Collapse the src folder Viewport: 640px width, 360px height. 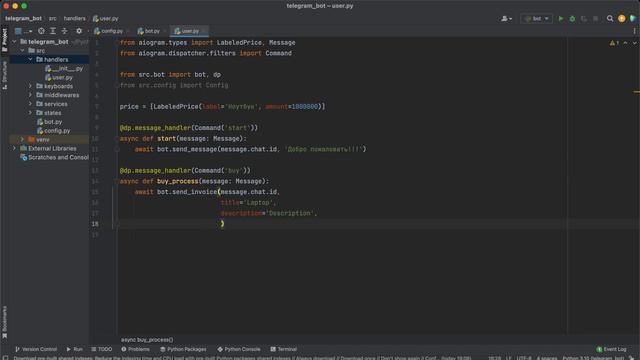tap(22, 51)
